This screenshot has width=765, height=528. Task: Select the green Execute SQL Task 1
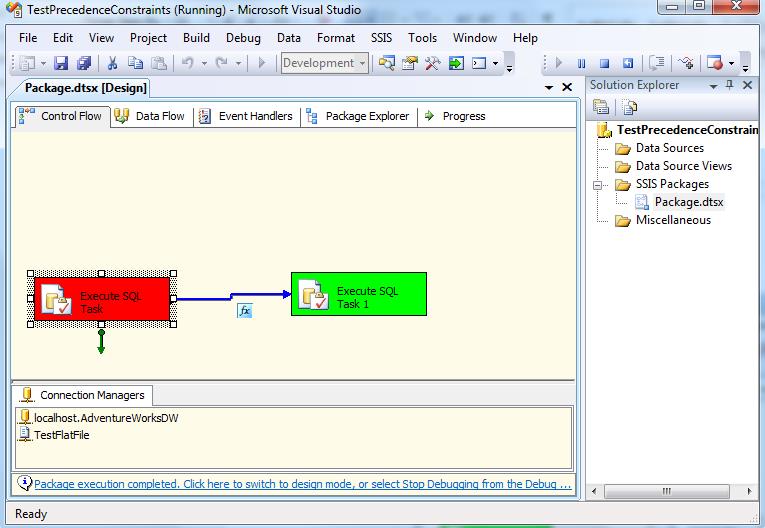[358, 294]
